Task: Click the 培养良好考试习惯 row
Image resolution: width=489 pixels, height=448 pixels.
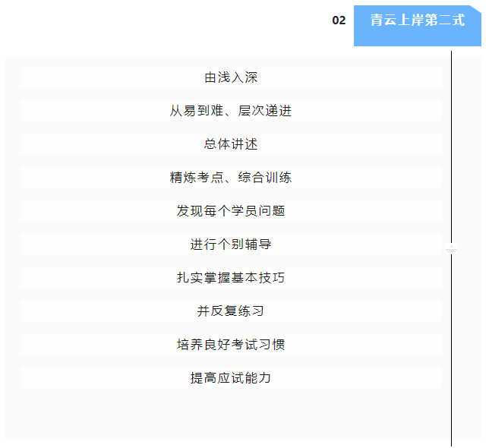Action: (231, 344)
